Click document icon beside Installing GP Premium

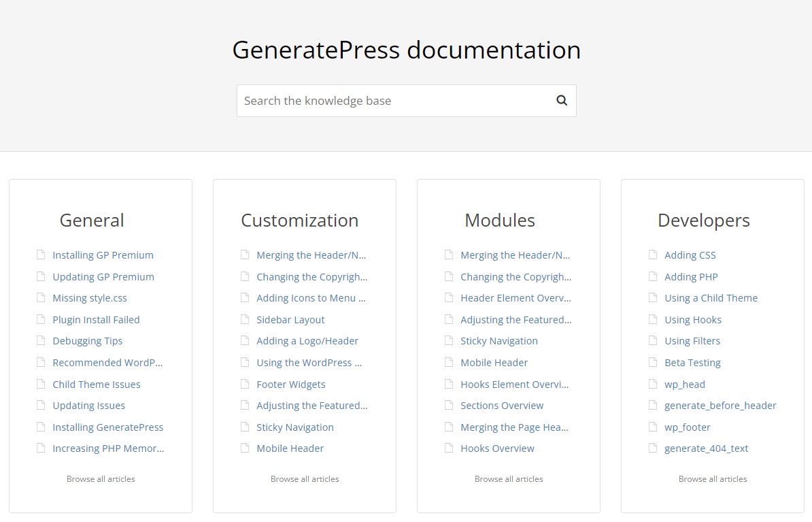[40, 255]
